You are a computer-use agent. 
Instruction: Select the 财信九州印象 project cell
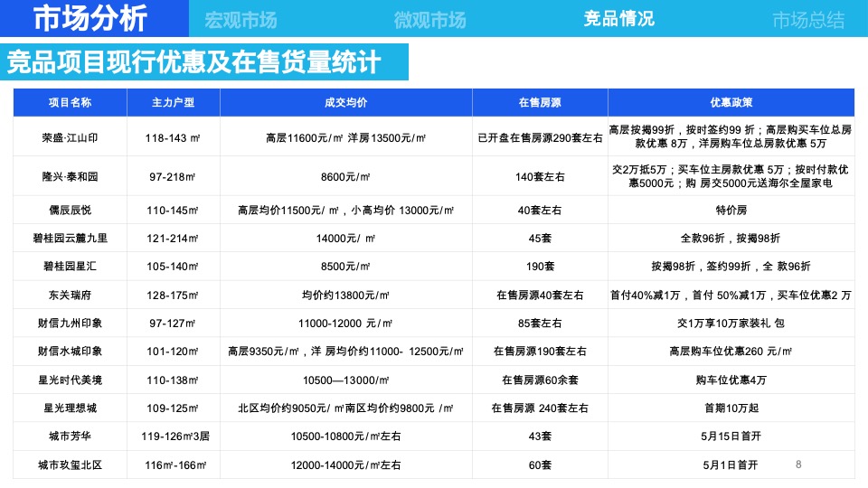coord(70,324)
